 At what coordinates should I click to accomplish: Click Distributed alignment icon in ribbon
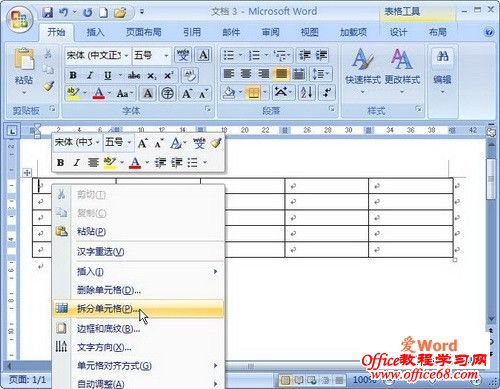tap(299, 74)
